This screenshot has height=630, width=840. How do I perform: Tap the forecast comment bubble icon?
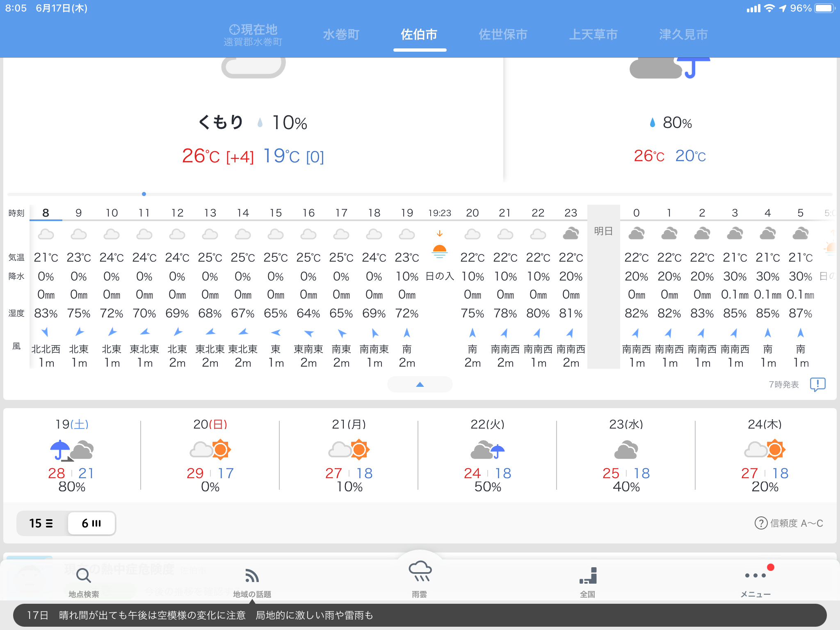click(817, 384)
